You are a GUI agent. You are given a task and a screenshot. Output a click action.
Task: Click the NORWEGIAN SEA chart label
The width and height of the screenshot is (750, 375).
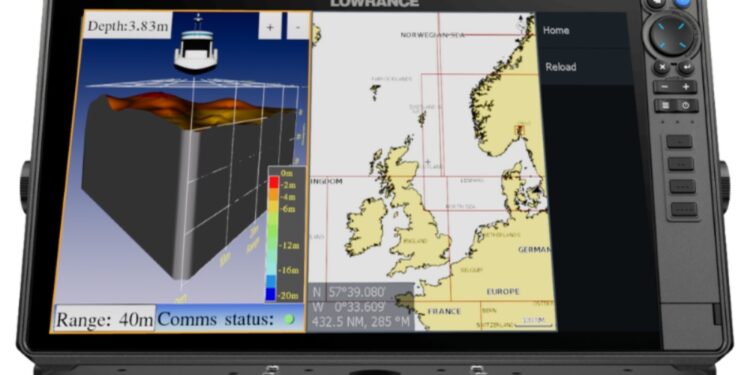click(432, 35)
